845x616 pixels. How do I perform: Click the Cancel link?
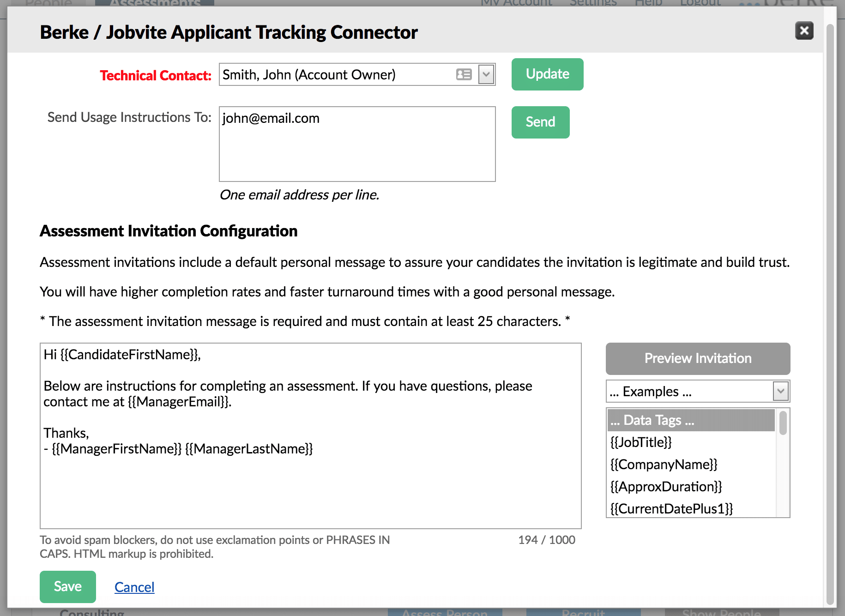pos(134,587)
